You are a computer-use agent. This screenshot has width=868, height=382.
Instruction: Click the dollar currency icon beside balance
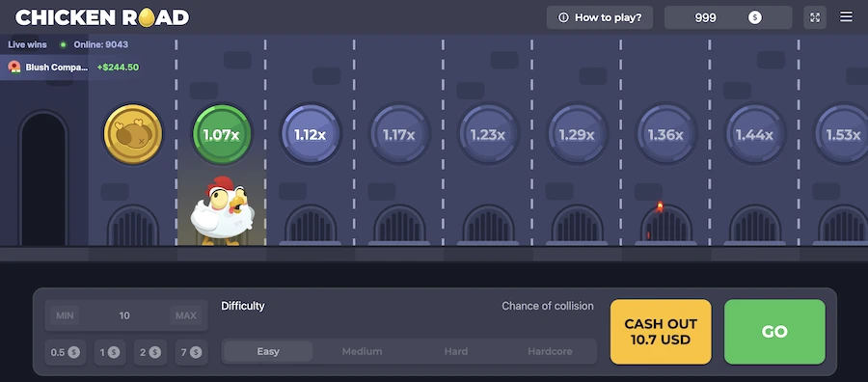(x=754, y=17)
